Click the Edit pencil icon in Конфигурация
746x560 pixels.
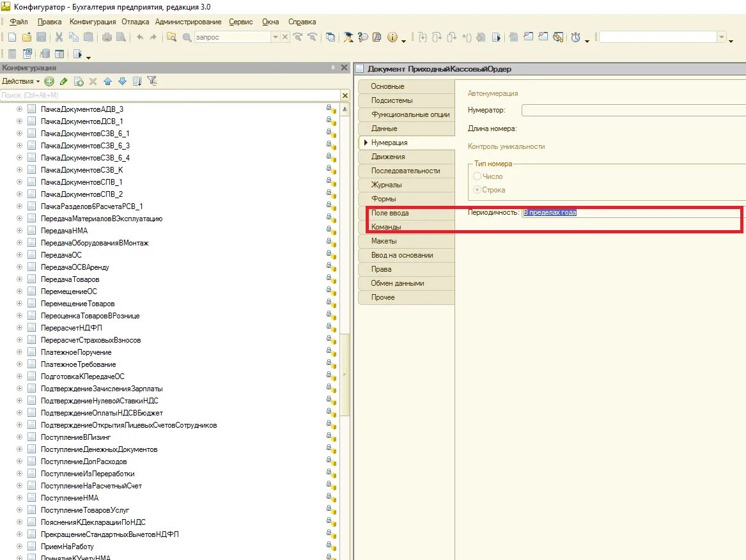pos(64,81)
